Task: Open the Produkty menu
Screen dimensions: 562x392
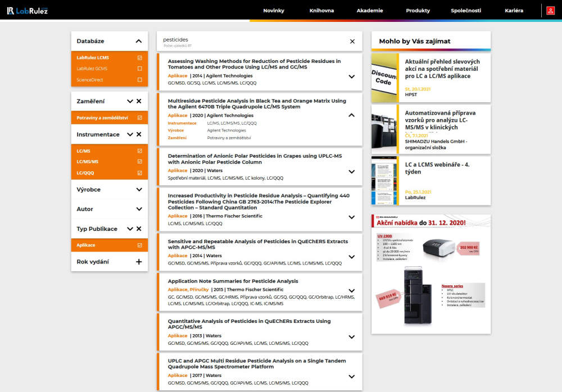Action: pos(418,11)
